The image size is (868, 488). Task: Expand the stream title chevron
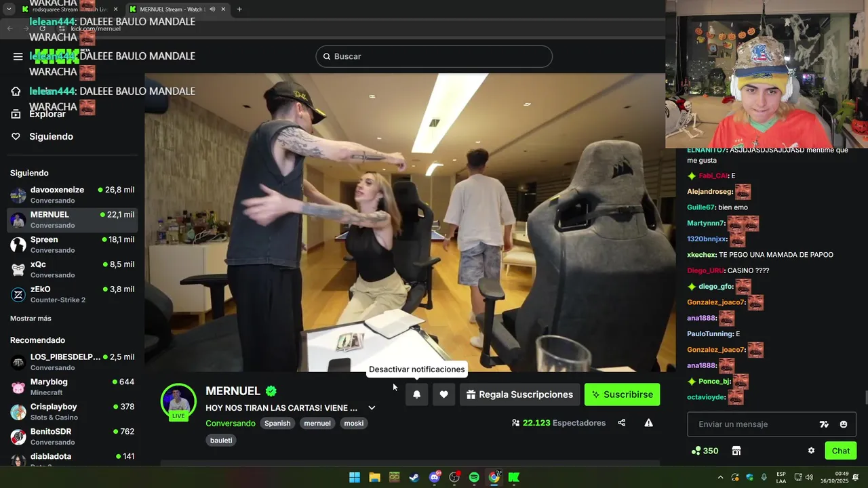372,408
